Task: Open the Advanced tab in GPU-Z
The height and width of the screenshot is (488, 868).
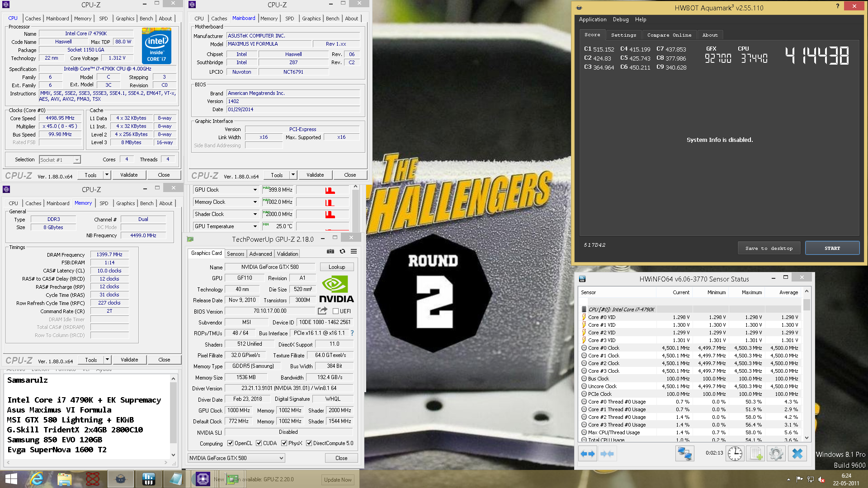Action: click(x=261, y=254)
